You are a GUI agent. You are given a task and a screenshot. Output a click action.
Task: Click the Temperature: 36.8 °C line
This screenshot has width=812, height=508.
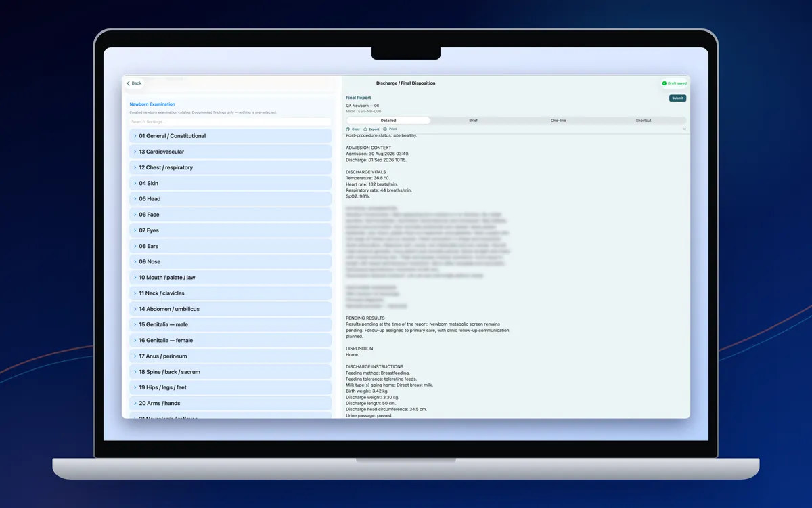[x=368, y=178]
